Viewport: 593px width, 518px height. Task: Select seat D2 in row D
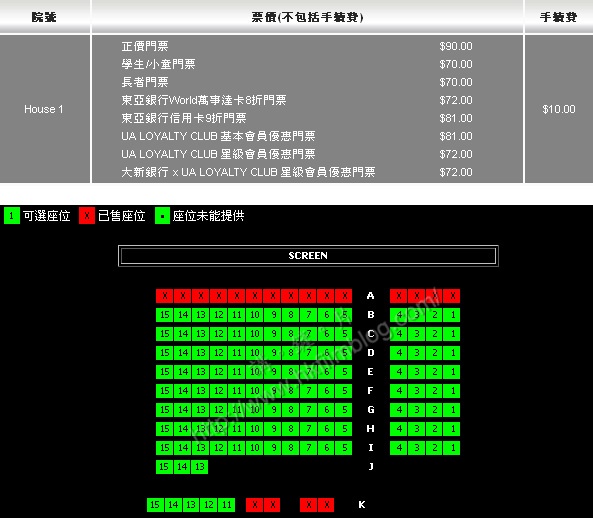[x=435, y=353]
